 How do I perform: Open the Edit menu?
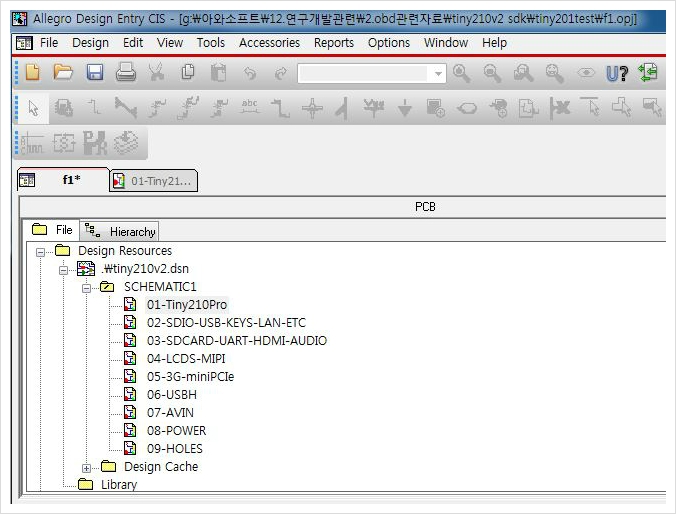(x=133, y=43)
